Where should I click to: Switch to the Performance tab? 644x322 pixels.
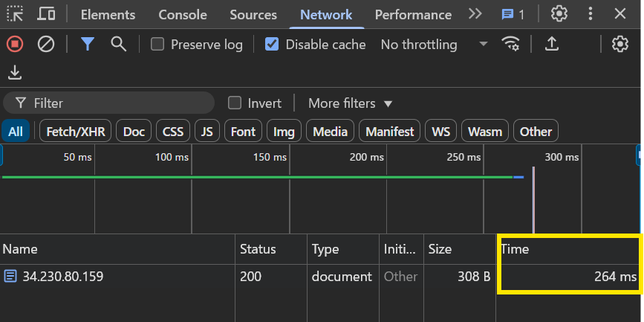click(x=413, y=15)
